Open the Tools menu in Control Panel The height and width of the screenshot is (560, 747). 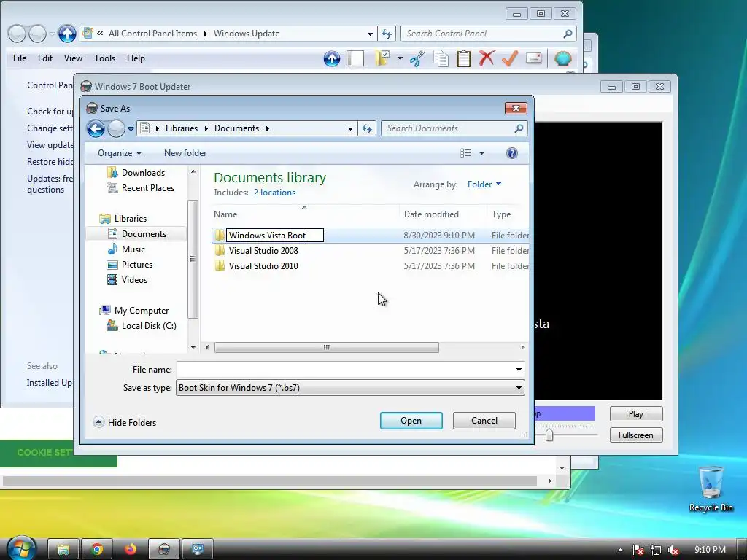[104, 58]
